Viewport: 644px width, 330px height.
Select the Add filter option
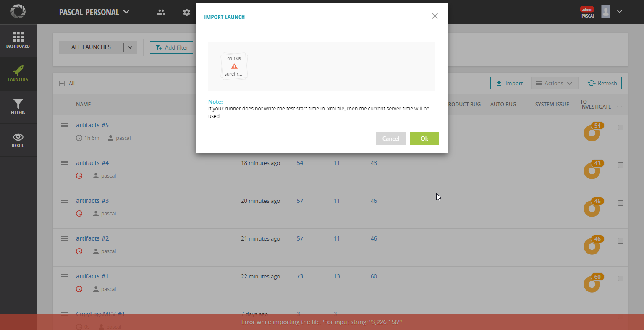click(171, 47)
